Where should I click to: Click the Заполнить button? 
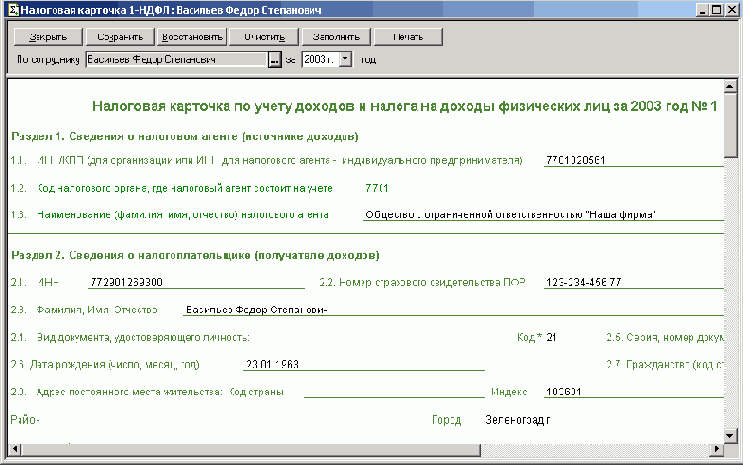pyautogui.click(x=335, y=37)
